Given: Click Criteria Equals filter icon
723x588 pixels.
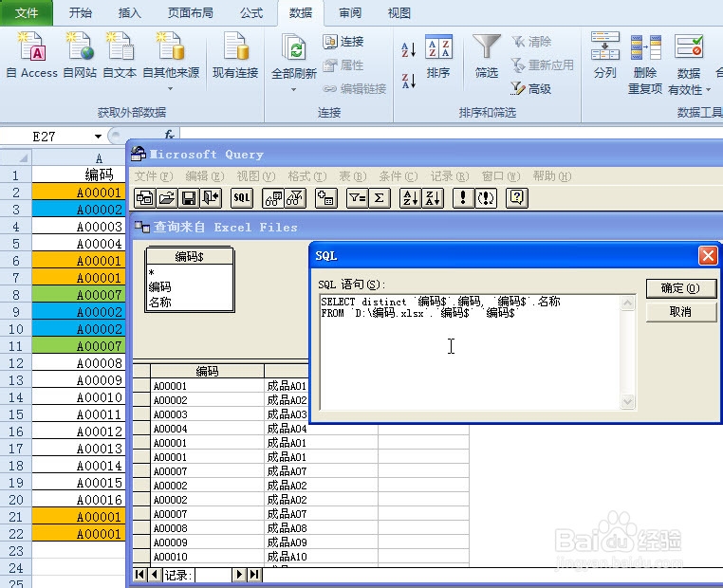Looking at the screenshot, I should coord(357,198).
